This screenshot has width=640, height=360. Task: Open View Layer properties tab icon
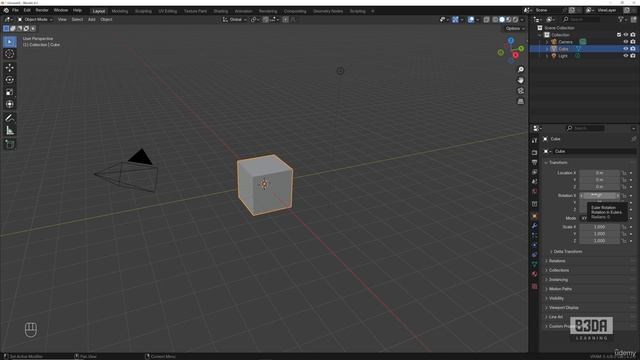[x=535, y=172]
